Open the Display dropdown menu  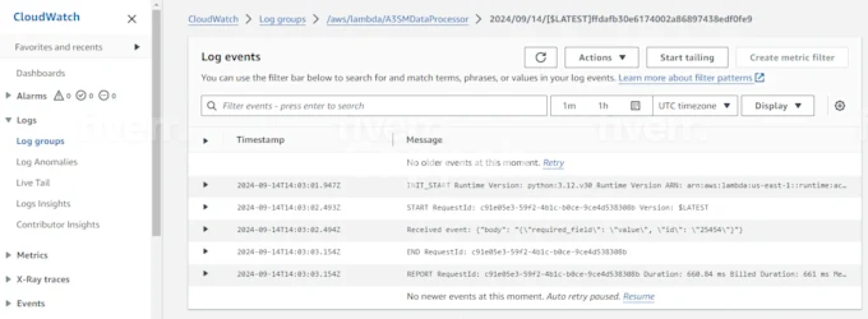click(777, 106)
